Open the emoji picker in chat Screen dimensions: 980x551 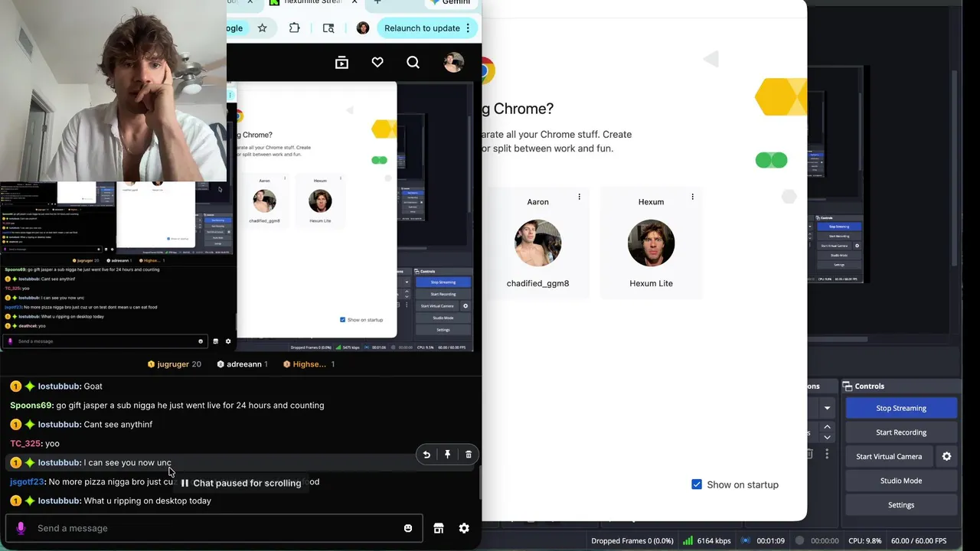(408, 528)
